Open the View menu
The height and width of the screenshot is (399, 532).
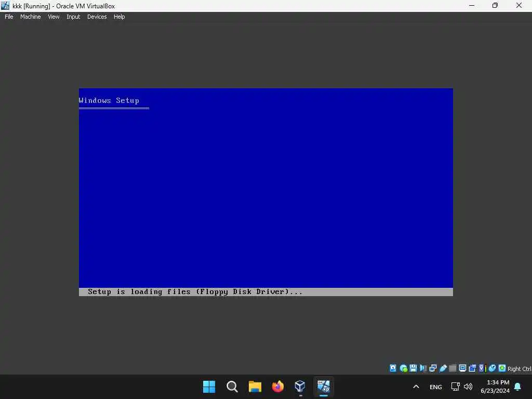pos(54,17)
